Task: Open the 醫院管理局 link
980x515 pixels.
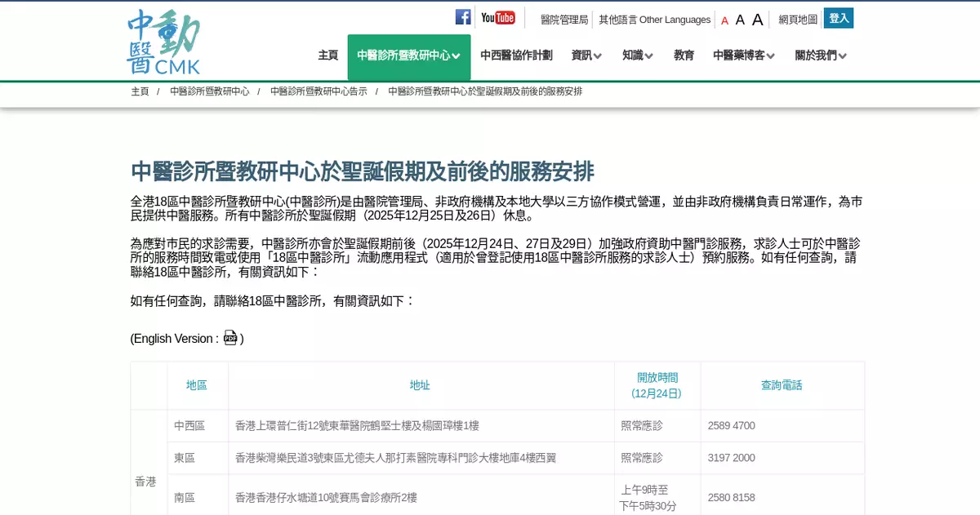Action: (563, 20)
